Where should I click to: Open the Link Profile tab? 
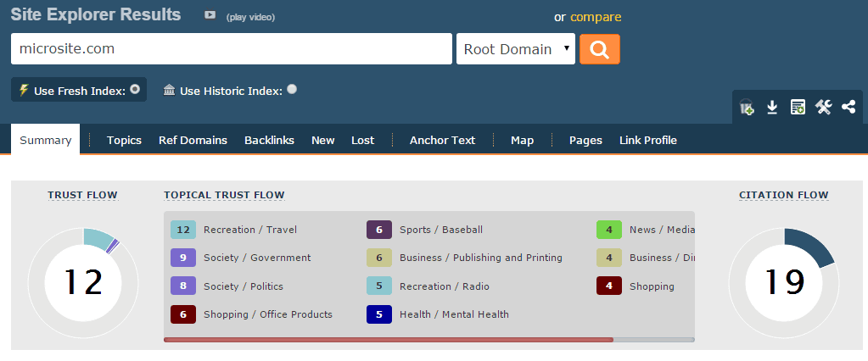coord(647,141)
